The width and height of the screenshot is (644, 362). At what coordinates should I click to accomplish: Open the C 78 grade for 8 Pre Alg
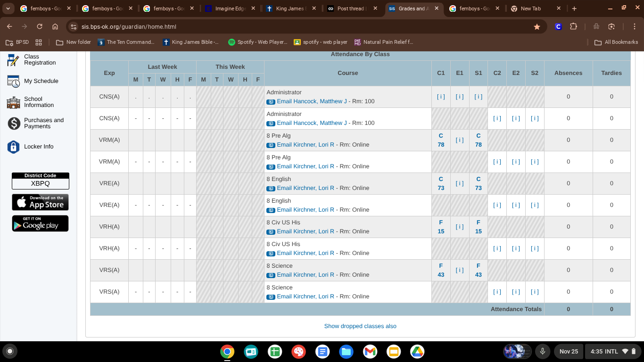click(x=441, y=140)
